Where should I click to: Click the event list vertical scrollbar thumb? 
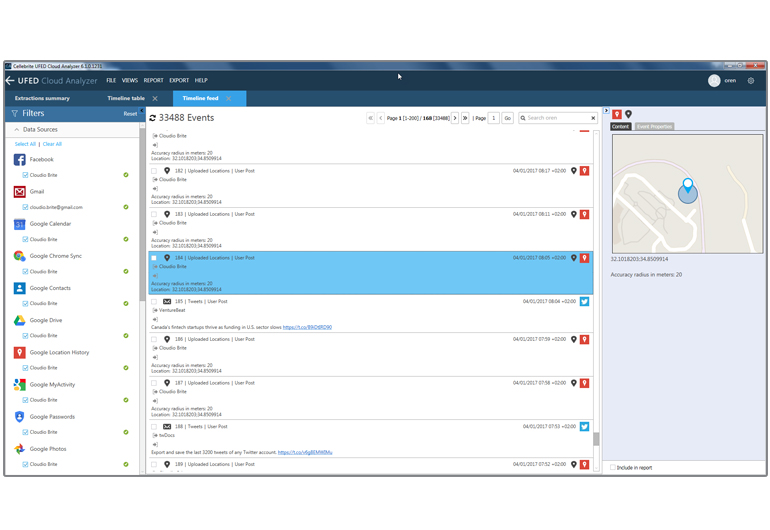tap(596, 438)
